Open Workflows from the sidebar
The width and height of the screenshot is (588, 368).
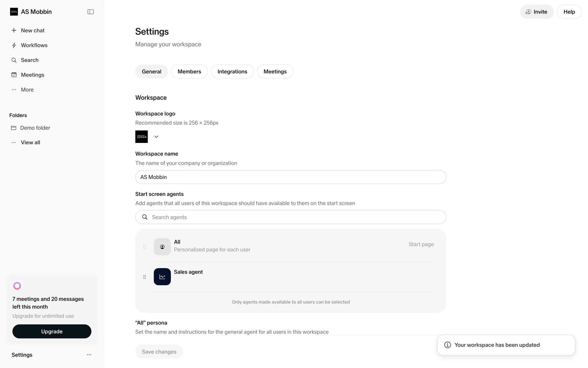[x=34, y=45]
